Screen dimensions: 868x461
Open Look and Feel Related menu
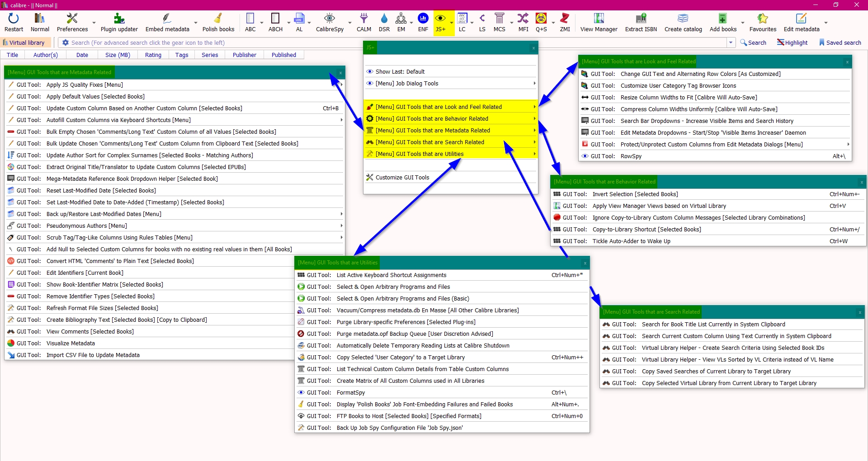tap(451, 107)
